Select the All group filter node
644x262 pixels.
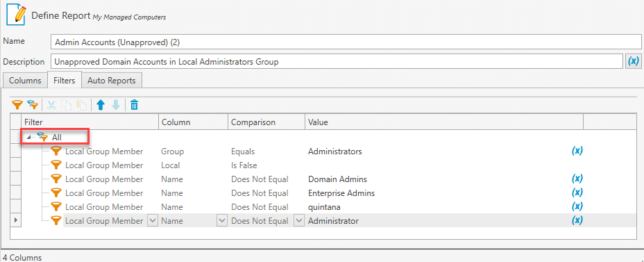pos(57,138)
